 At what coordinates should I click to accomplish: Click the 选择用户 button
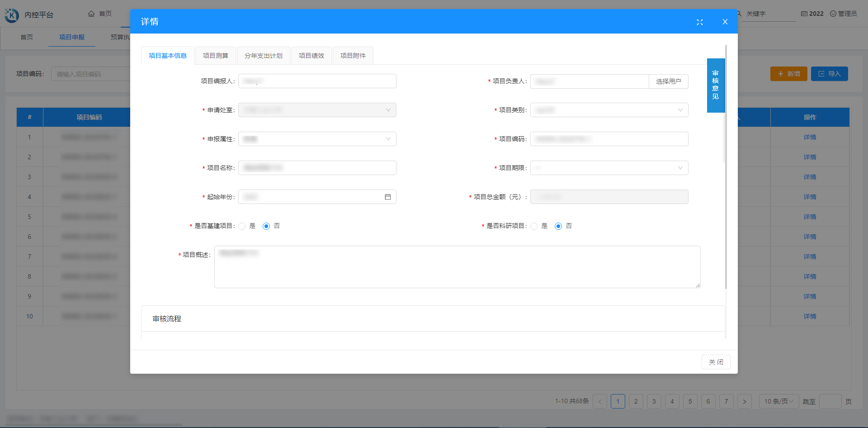point(668,81)
